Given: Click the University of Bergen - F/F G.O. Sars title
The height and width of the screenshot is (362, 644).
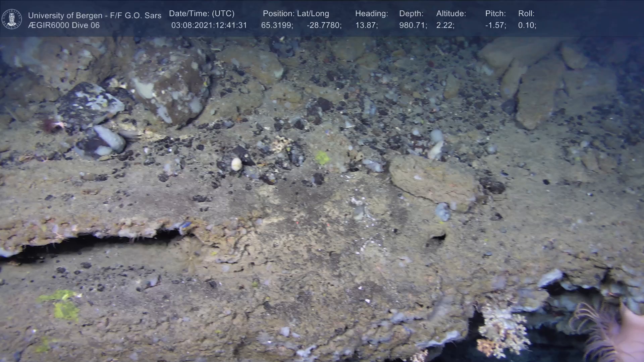Looking at the screenshot, I should (x=95, y=15).
